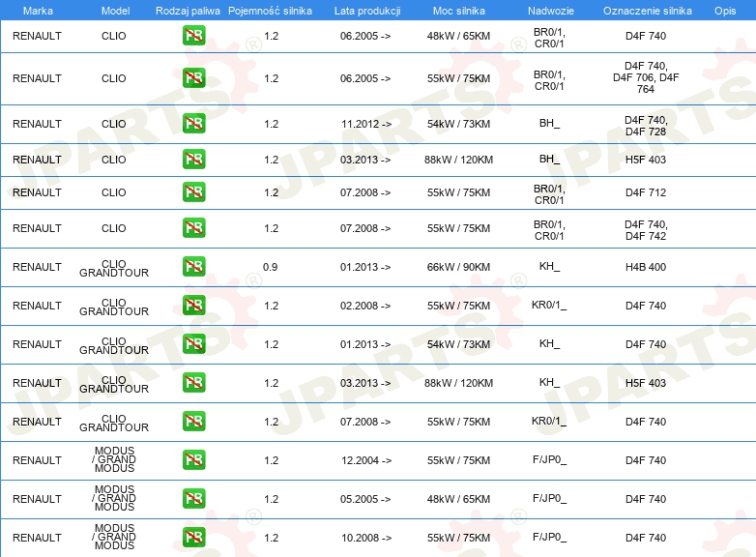This screenshot has width=756, height=557.
Task: Click fuel icon in Modus 05.2005 row
Action: coord(193,499)
